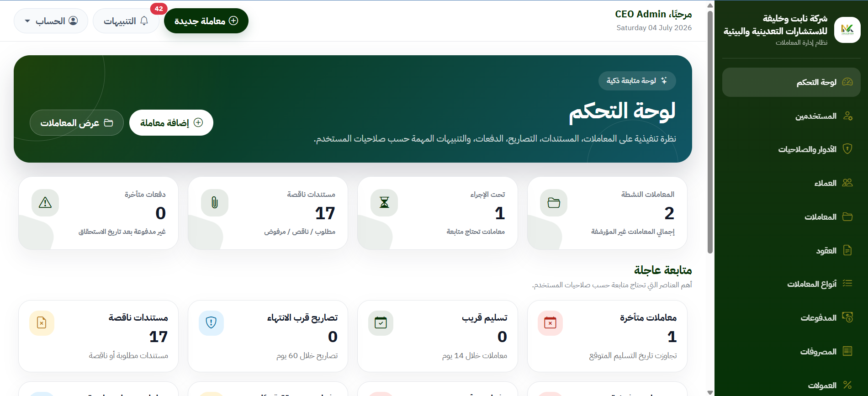Open the لوحة التحكم sidebar menu
This screenshot has width=868, height=396.
click(791, 82)
